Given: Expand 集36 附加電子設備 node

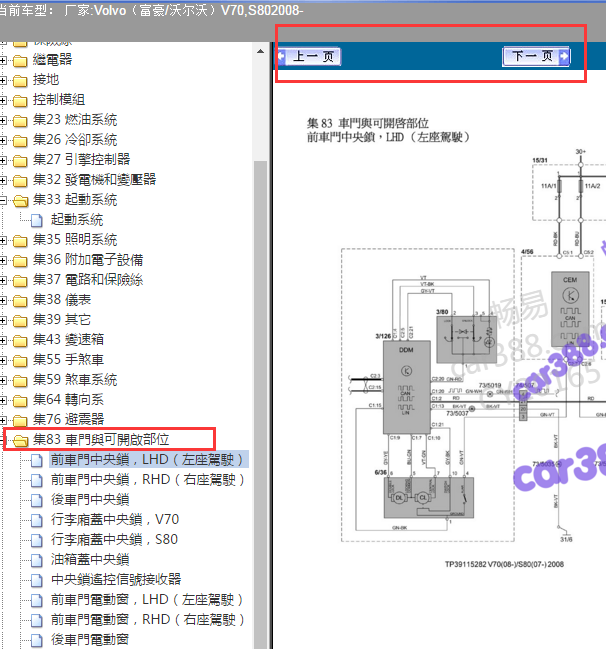Looking at the screenshot, I should coord(2,260).
